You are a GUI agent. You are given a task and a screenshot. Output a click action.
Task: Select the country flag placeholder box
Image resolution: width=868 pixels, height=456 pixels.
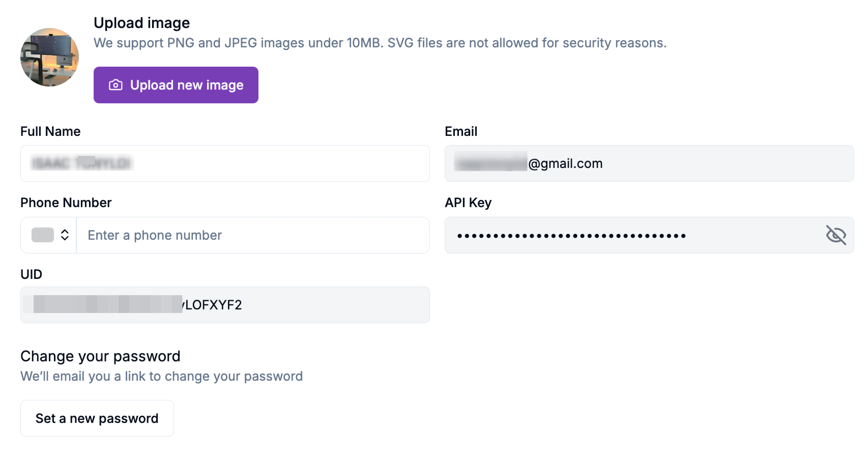pyautogui.click(x=42, y=235)
